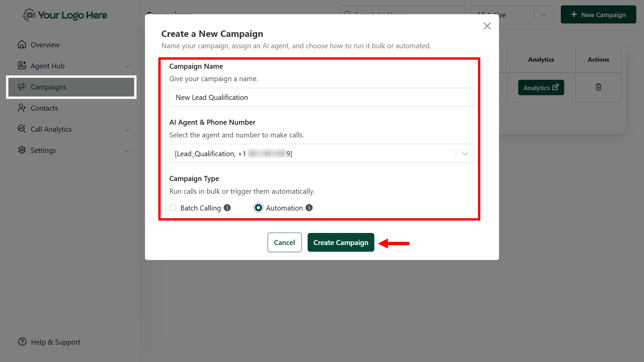Screen dimensions: 644x362
Task: Click the Batch Calling info icon
Action: [x=227, y=208]
